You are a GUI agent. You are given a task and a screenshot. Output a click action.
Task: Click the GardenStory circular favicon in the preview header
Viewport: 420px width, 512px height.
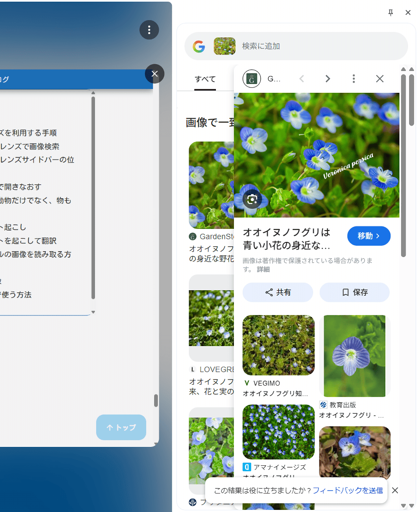point(251,79)
